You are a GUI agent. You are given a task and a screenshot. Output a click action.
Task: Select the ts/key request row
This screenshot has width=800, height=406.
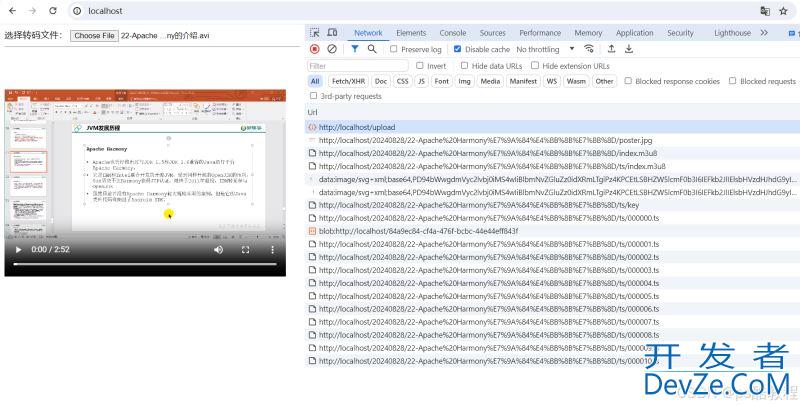(x=552, y=205)
